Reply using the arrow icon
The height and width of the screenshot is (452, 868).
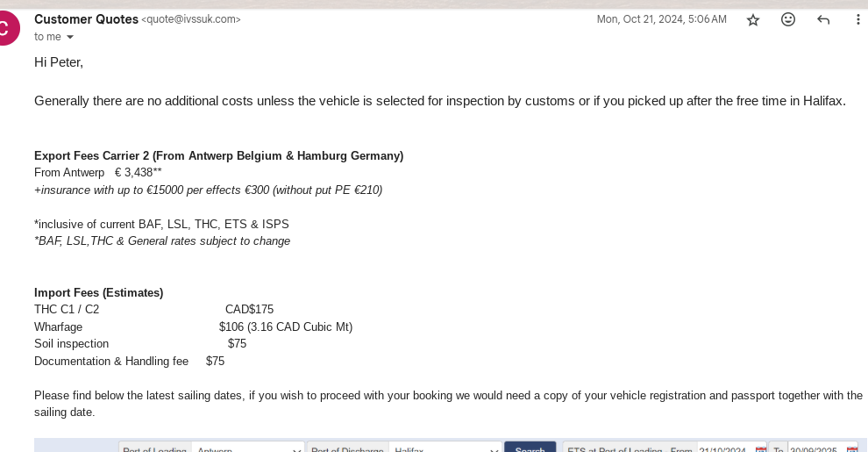[x=823, y=20]
